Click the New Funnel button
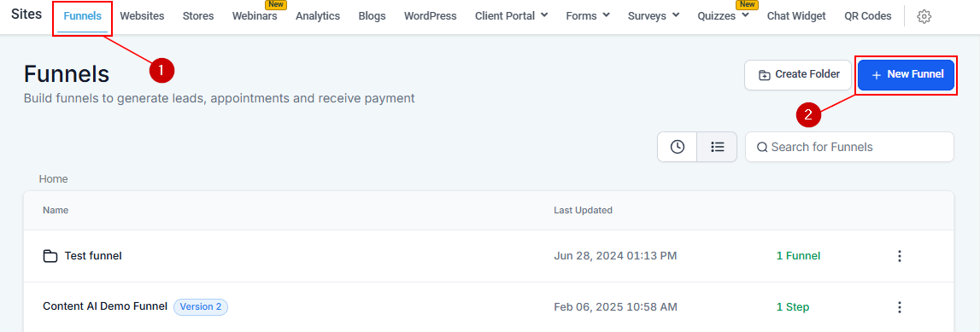The height and width of the screenshot is (332, 980). click(907, 75)
